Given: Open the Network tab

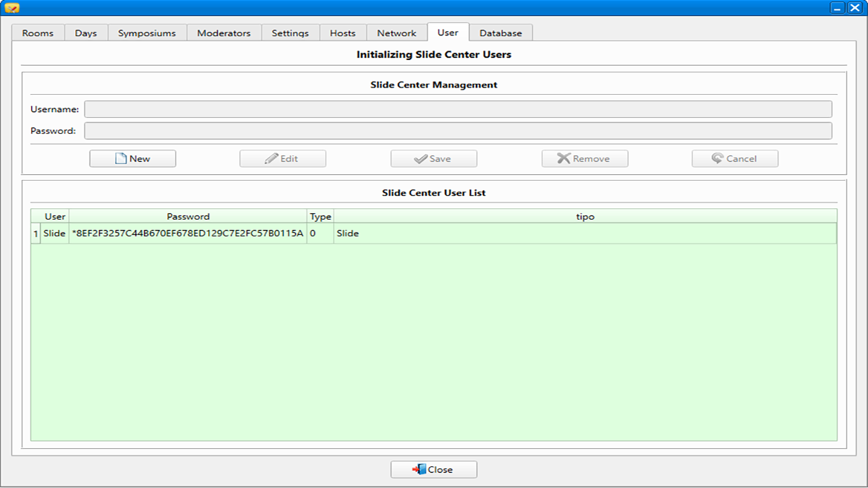Looking at the screenshot, I should (x=396, y=33).
